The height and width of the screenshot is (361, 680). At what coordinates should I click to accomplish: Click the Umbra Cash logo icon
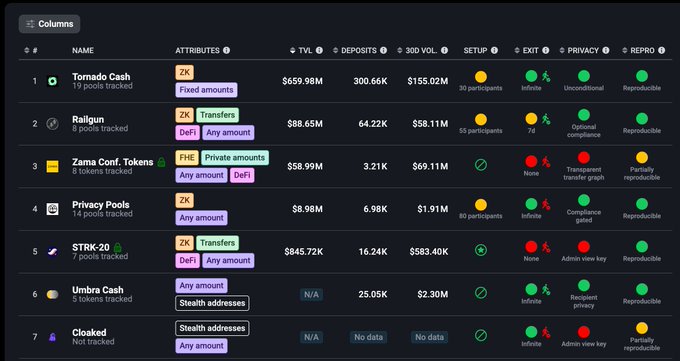coord(52,294)
